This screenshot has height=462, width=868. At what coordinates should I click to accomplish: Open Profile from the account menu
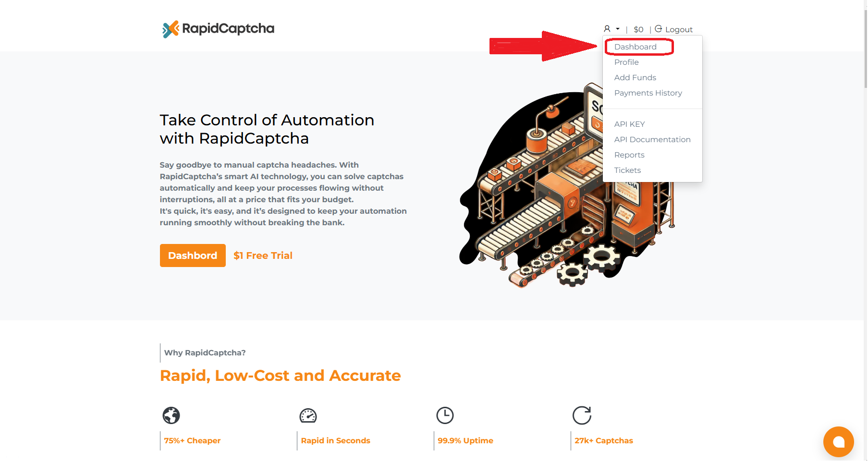pyautogui.click(x=626, y=62)
